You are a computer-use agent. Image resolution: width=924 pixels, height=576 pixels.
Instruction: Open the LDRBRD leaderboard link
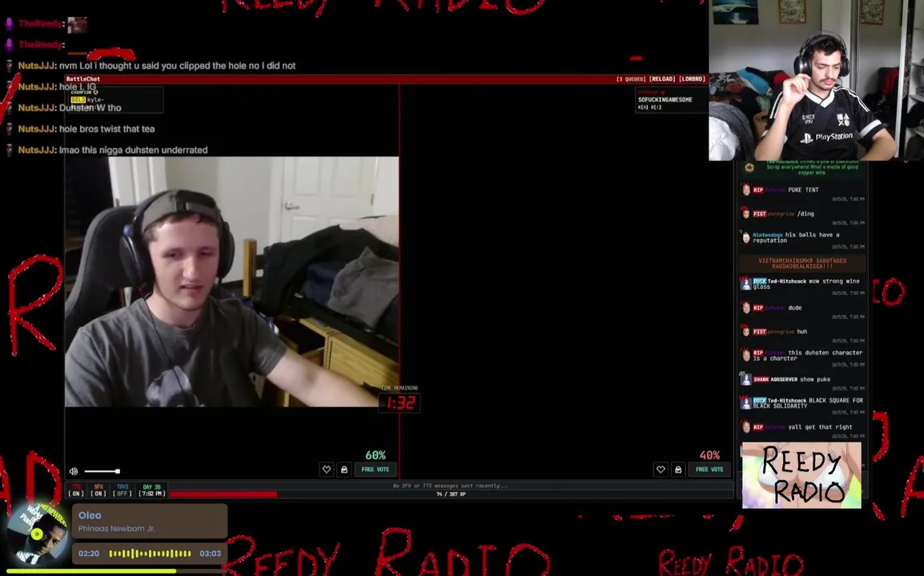[x=692, y=79]
